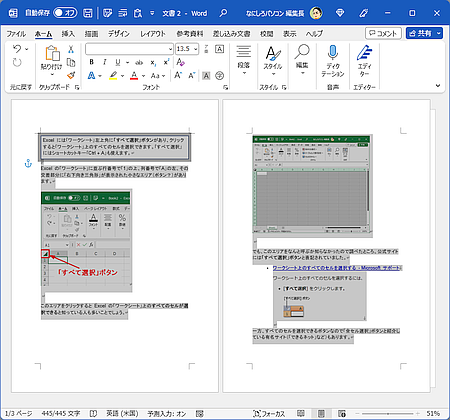Switch to the Design tab

(118, 34)
